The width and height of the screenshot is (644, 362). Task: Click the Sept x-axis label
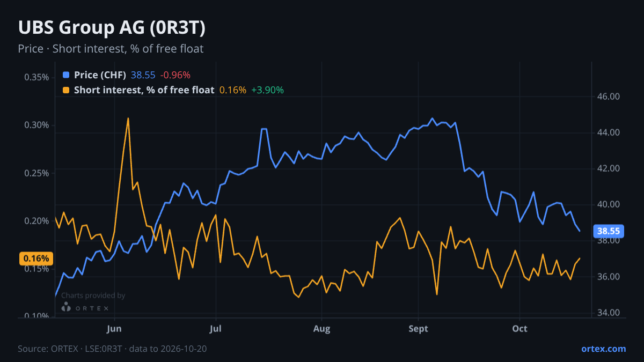[x=419, y=328]
